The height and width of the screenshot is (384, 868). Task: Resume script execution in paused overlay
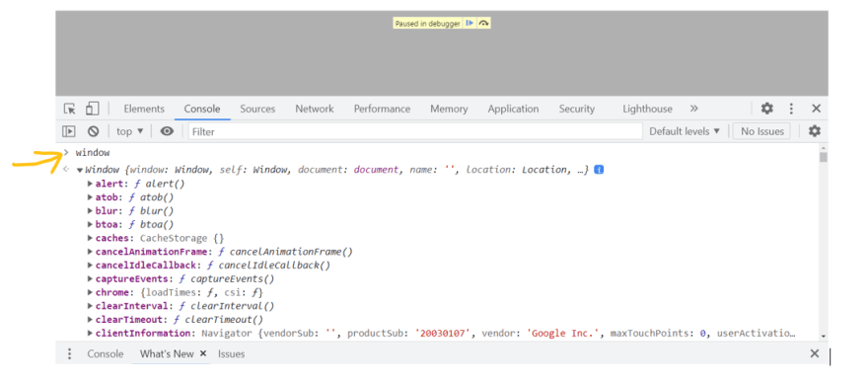pos(470,24)
